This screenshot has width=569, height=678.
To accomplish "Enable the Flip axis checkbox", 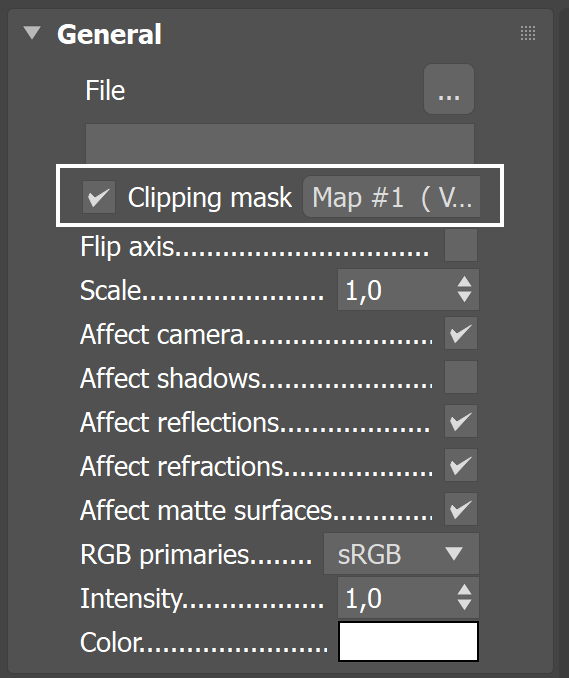I will (461, 245).
